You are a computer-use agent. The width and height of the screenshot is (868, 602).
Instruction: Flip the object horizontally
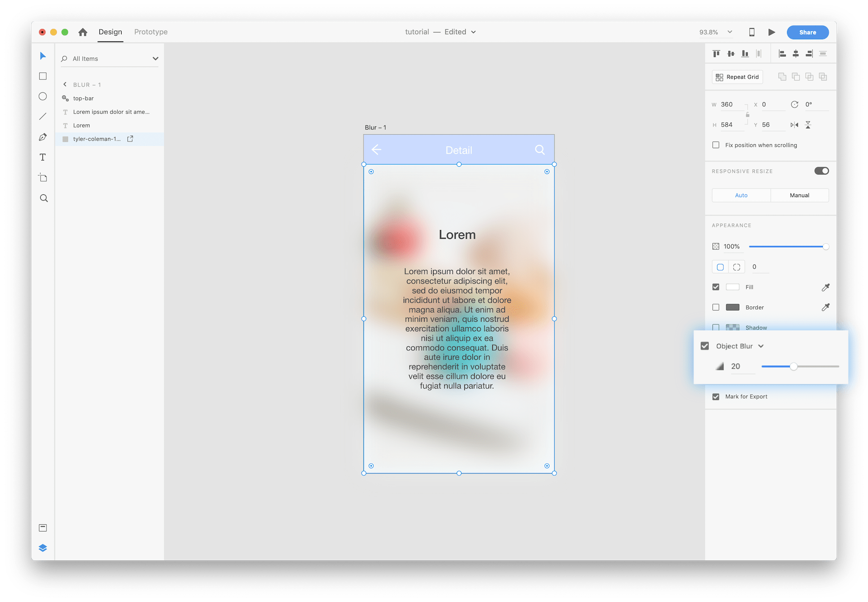(x=794, y=125)
